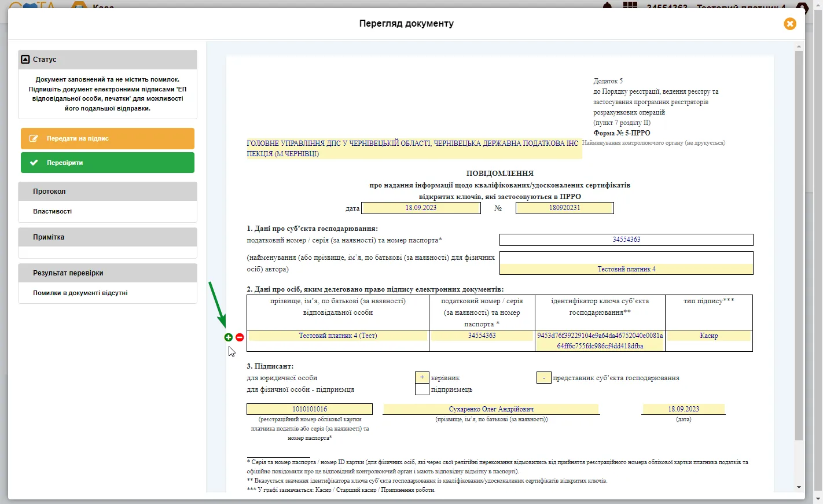Toggle the підприємець empty checkbox
823x504 pixels.
(x=422, y=389)
